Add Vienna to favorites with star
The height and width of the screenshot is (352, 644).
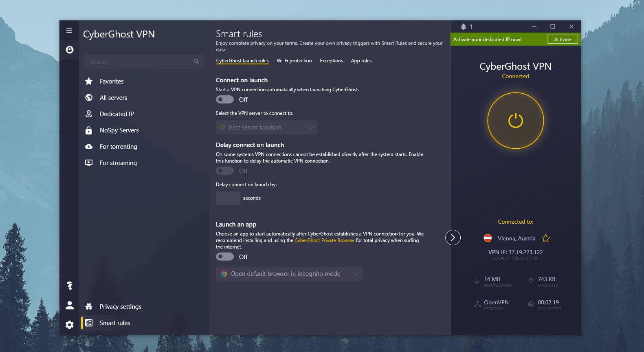[546, 238]
